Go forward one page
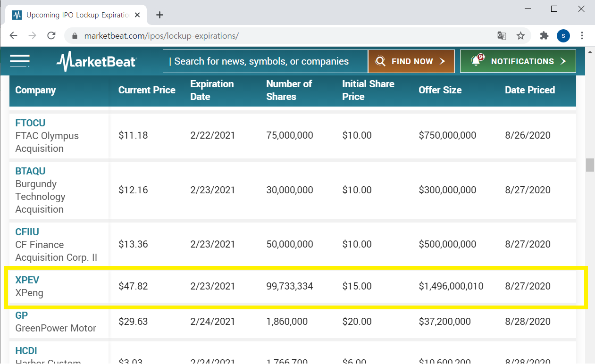 32,36
